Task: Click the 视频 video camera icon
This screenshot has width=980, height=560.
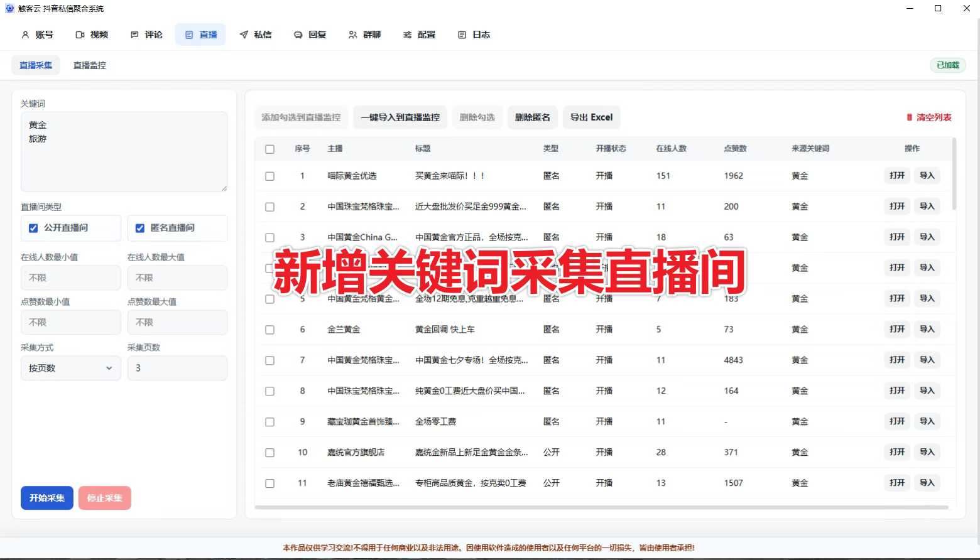Action: pyautogui.click(x=80, y=35)
